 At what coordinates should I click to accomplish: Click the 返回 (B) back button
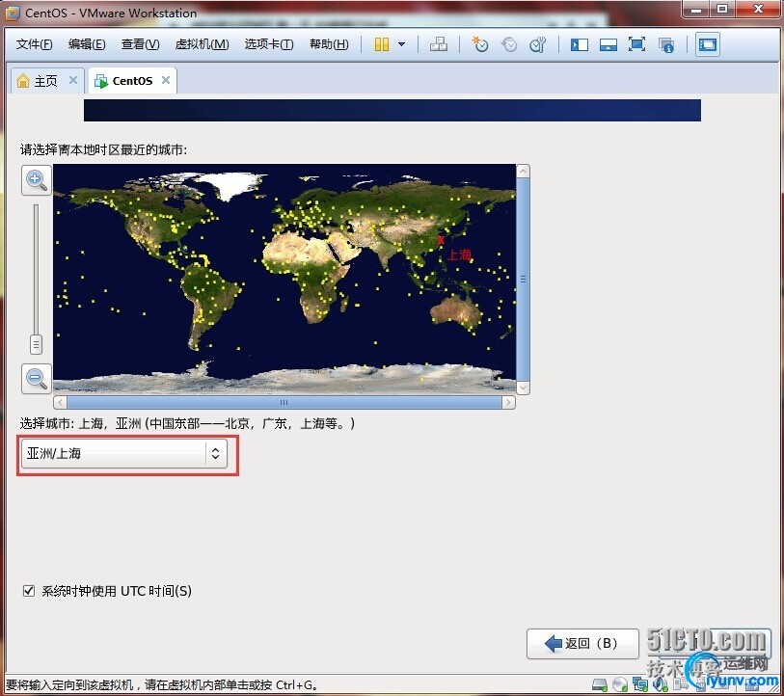[x=582, y=644]
